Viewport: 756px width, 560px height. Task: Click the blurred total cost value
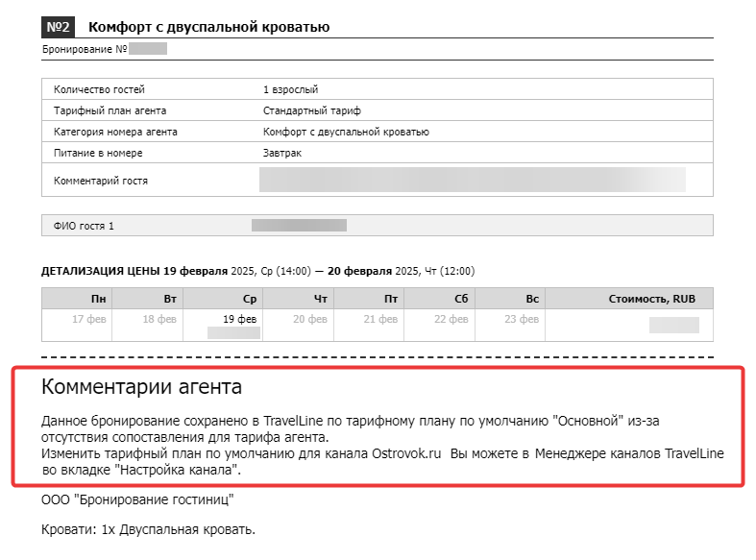pyautogui.click(x=674, y=325)
